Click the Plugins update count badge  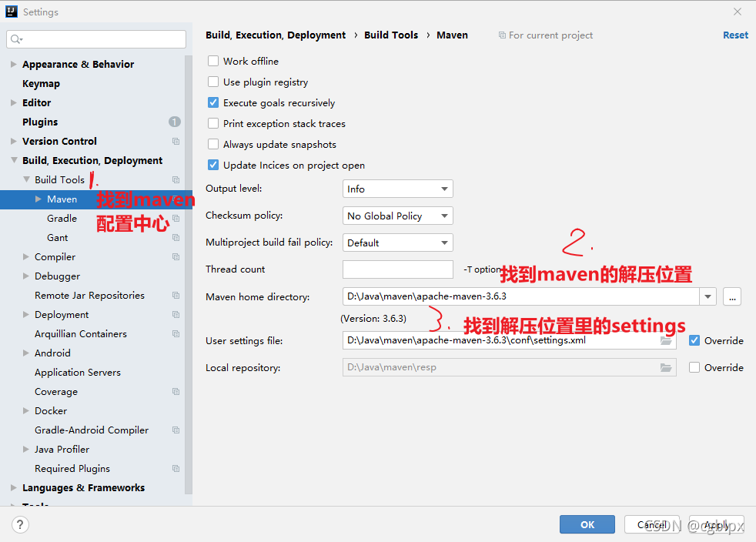(175, 122)
